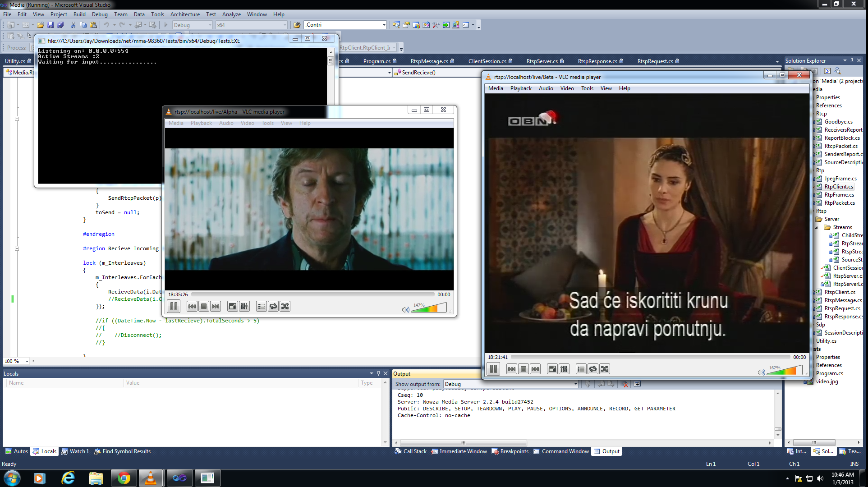Open extended settings in Beta VLC player

564,369
